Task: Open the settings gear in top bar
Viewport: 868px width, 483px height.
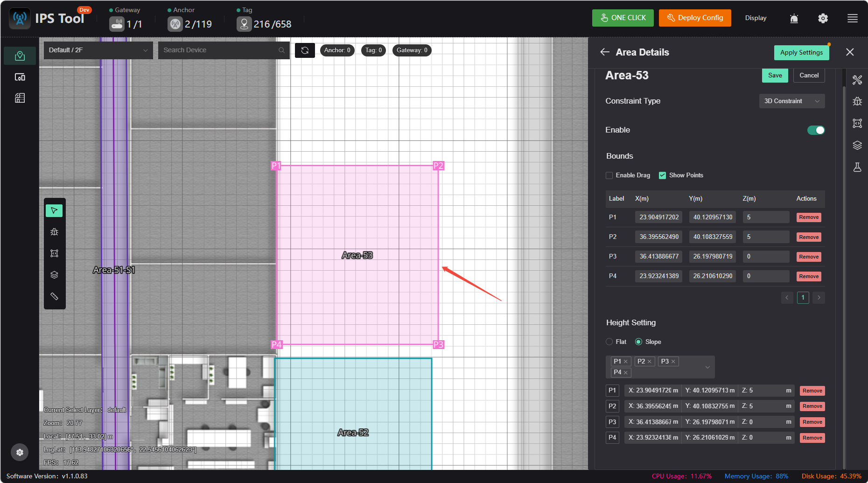Action: (823, 18)
